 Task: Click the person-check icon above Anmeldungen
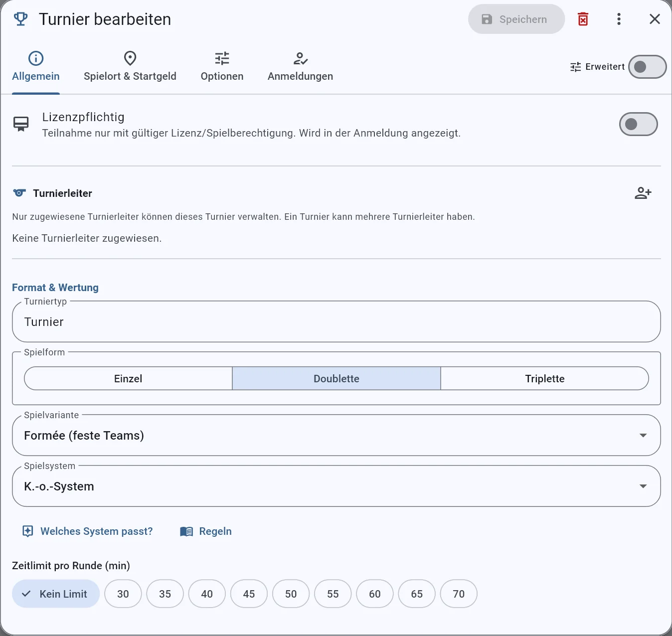(x=300, y=58)
